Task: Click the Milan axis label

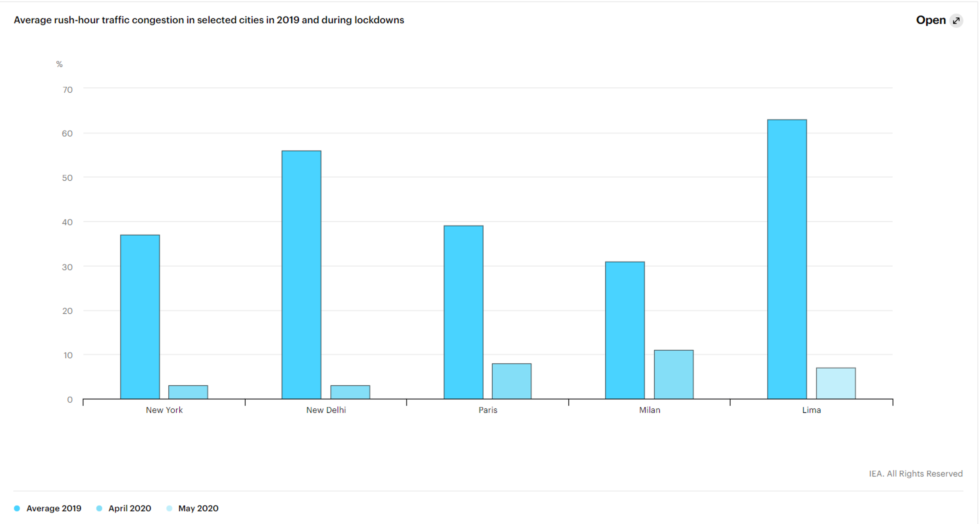Action: point(650,410)
